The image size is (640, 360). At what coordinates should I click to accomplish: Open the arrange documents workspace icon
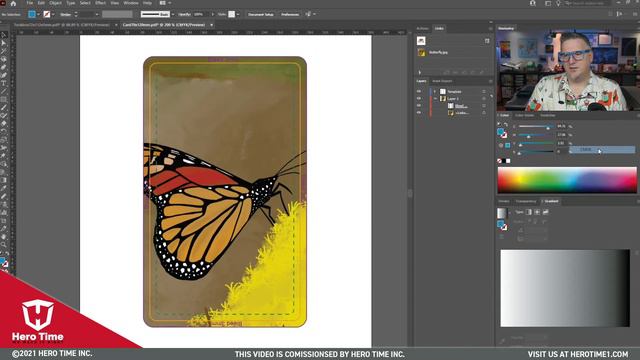tap(164, 3)
